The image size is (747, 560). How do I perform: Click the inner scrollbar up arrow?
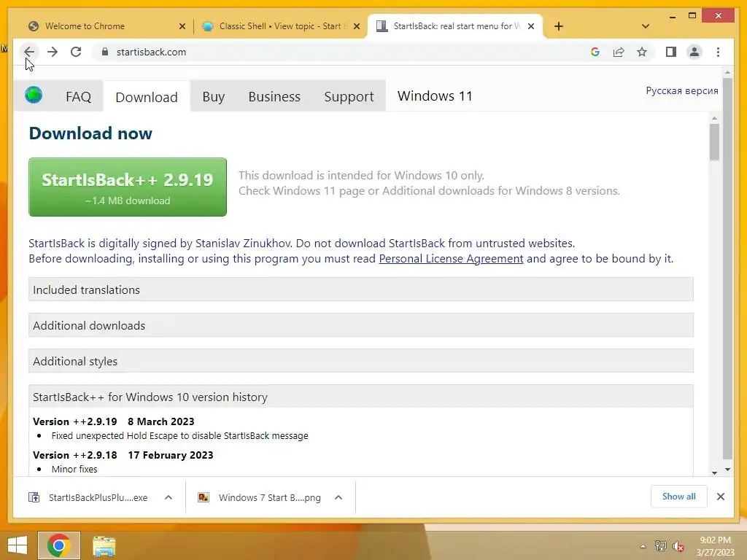click(714, 118)
